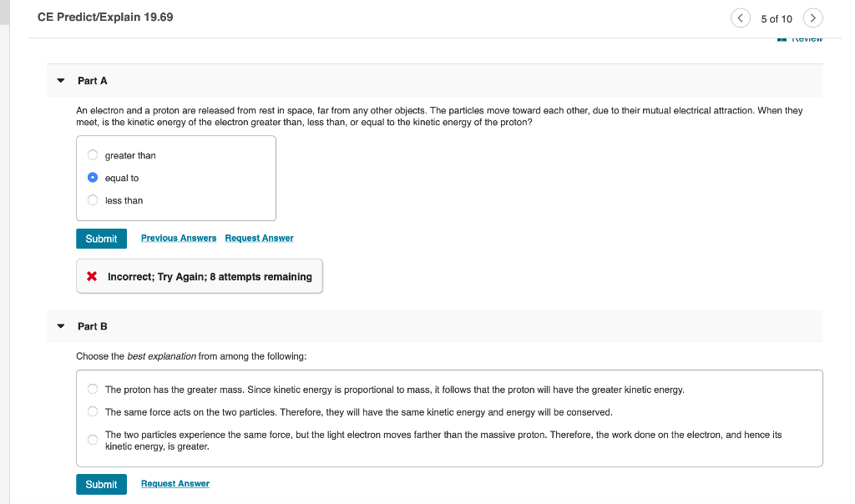Select the 'less than' option

[x=93, y=200]
